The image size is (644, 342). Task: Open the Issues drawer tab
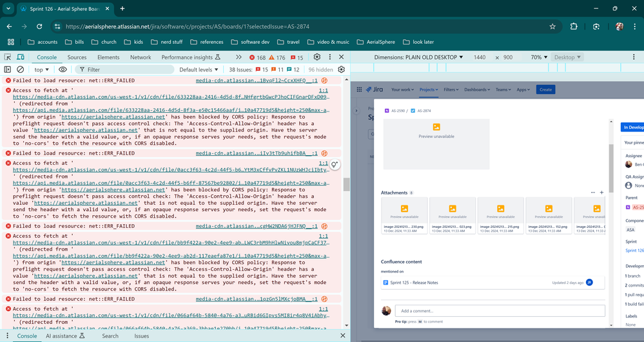pos(141,336)
